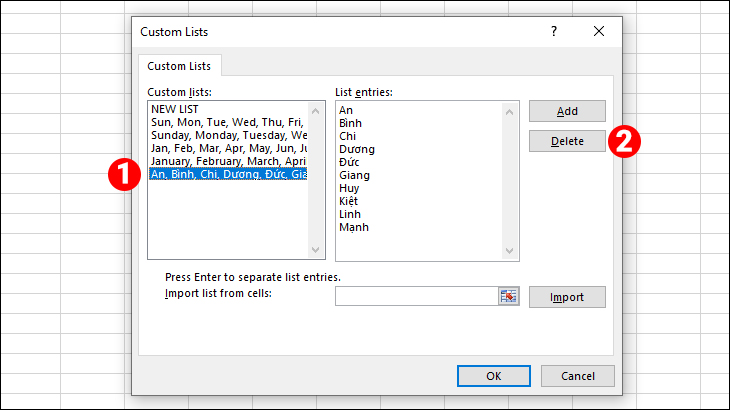Click the Delete button
Image resolution: width=730 pixels, height=410 pixels.
(567, 141)
